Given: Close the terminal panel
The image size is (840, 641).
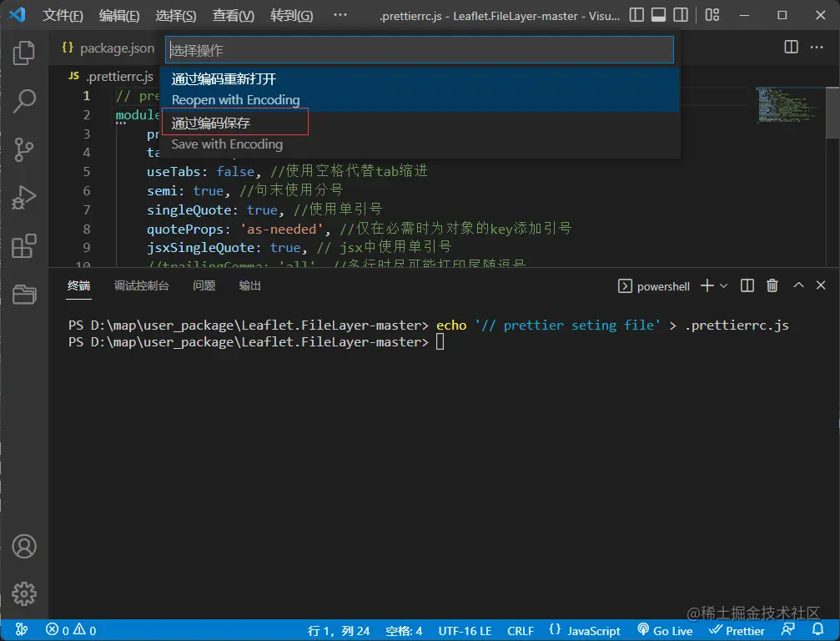Looking at the screenshot, I should coord(821,285).
